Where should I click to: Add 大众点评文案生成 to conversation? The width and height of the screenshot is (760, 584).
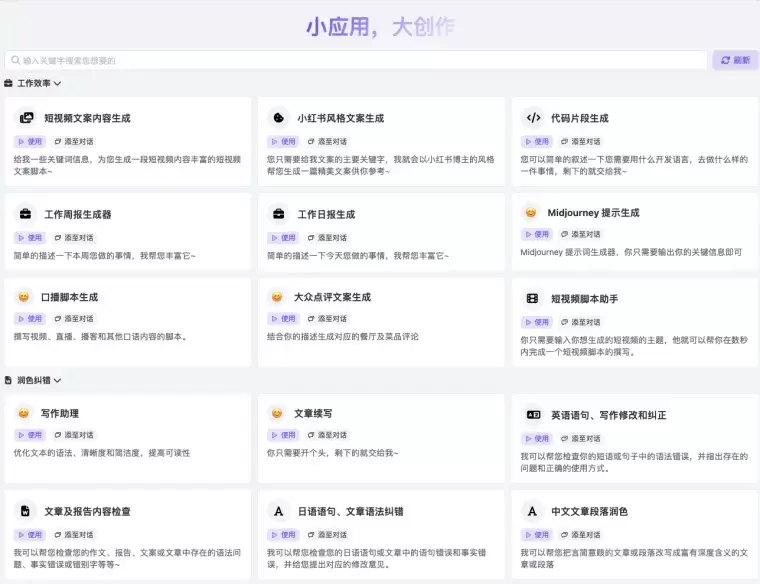[327, 318]
